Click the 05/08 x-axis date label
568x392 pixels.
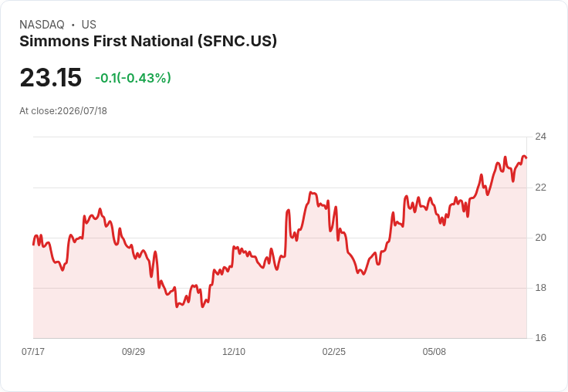[434, 351]
